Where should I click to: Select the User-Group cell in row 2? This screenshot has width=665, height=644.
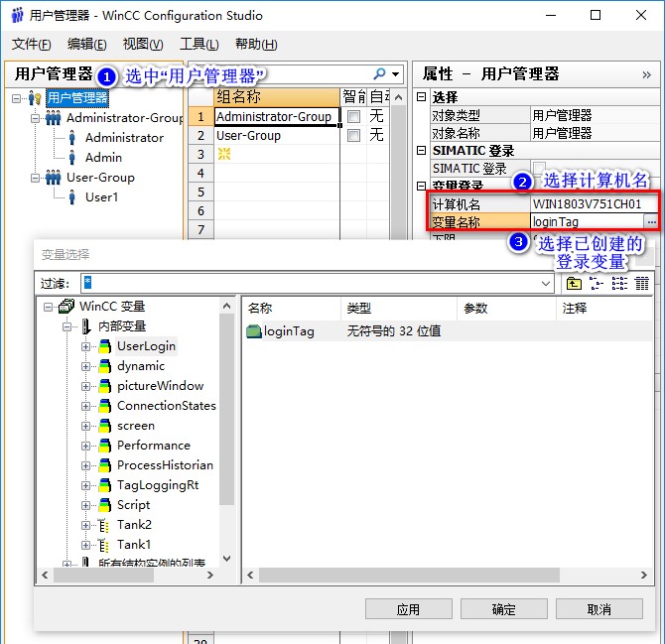tap(277, 136)
